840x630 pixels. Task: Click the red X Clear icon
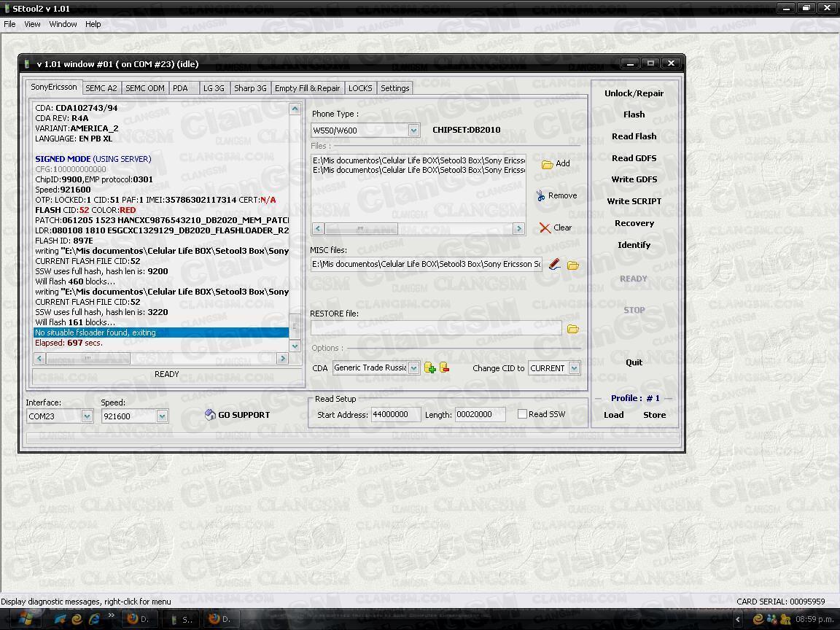[545, 227]
